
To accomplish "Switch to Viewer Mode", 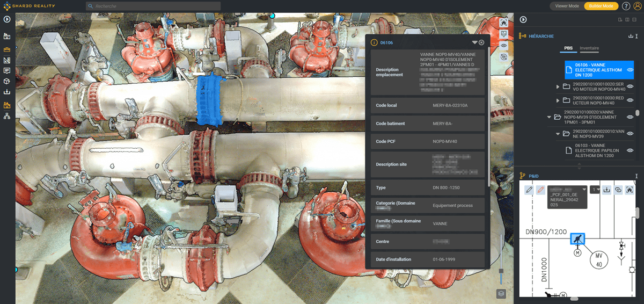I will [x=567, y=6].
